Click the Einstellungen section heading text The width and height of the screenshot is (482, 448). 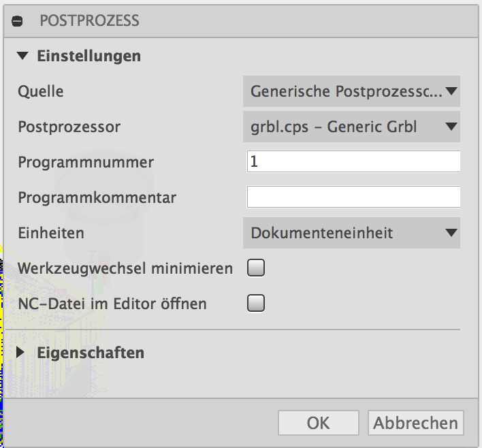click(x=89, y=57)
